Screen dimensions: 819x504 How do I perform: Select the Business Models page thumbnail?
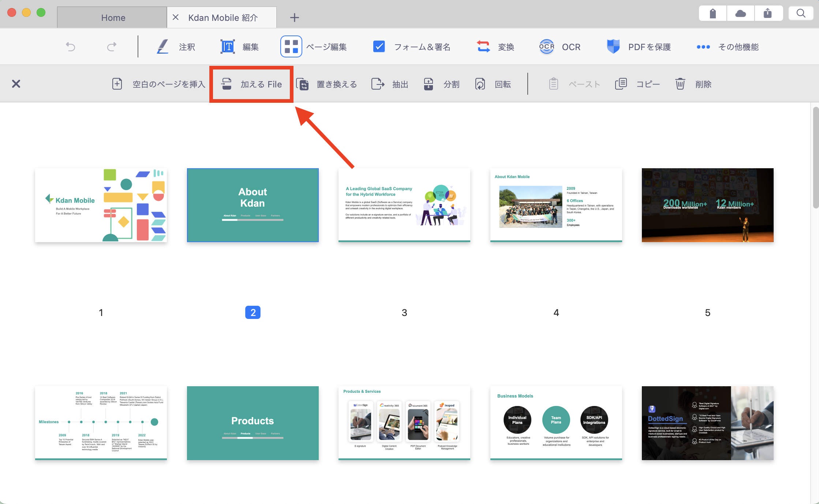point(556,423)
